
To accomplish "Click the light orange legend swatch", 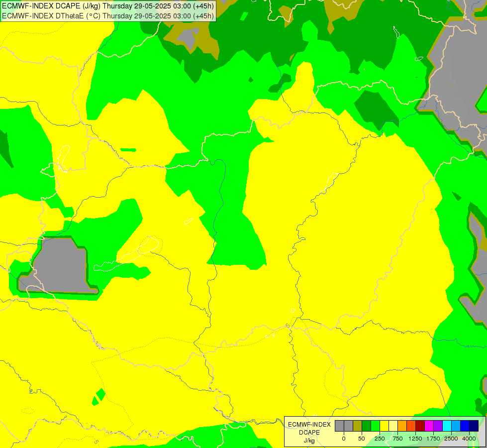I will 402,426.
